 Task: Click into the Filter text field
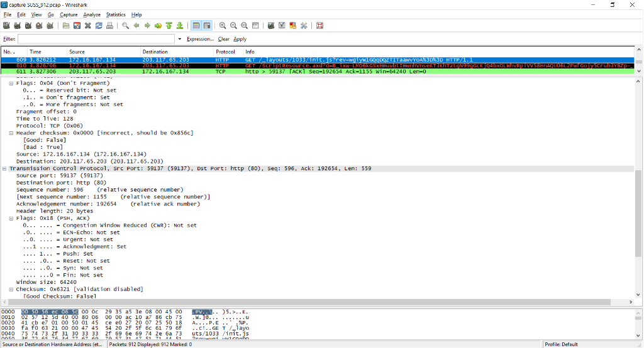[96, 39]
